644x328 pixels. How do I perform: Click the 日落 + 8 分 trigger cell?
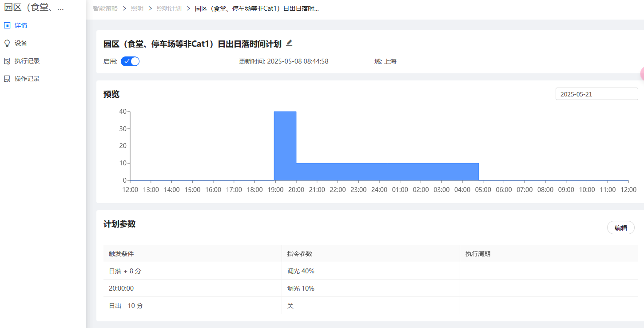(x=192, y=271)
